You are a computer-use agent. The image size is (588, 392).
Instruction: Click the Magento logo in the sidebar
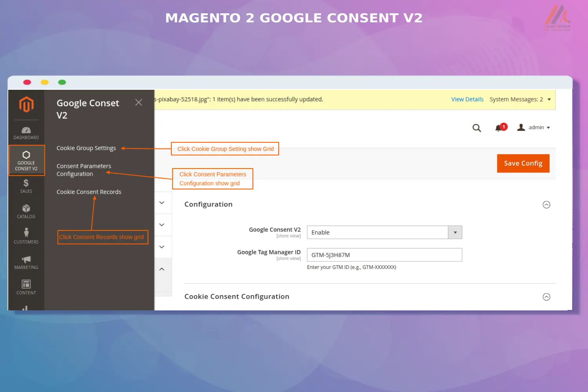pos(26,105)
